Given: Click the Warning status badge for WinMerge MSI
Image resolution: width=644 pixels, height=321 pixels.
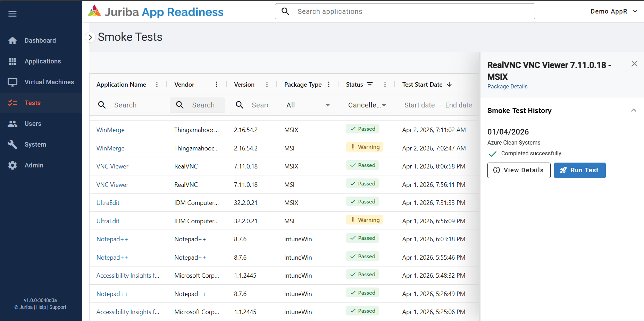Looking at the screenshot, I should click(x=365, y=147).
